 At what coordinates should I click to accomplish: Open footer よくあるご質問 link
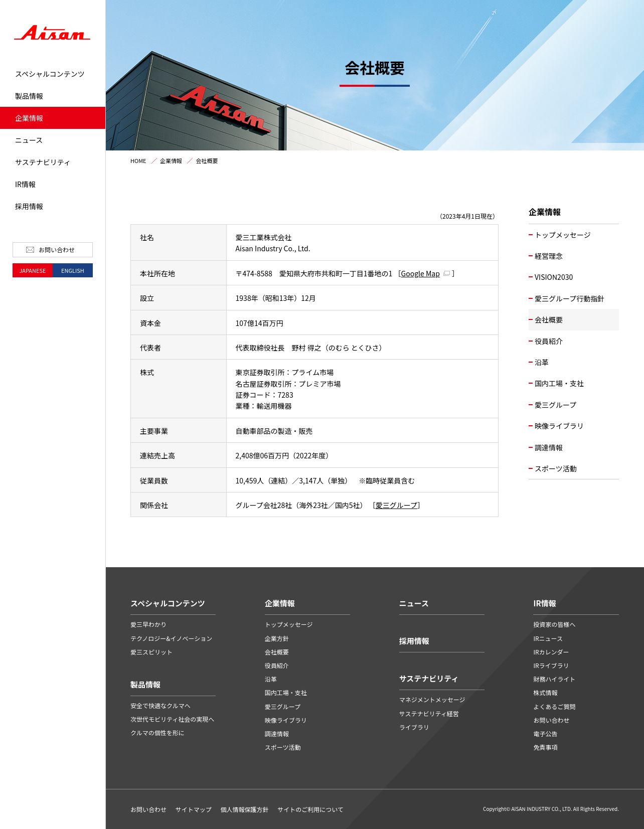coord(555,707)
